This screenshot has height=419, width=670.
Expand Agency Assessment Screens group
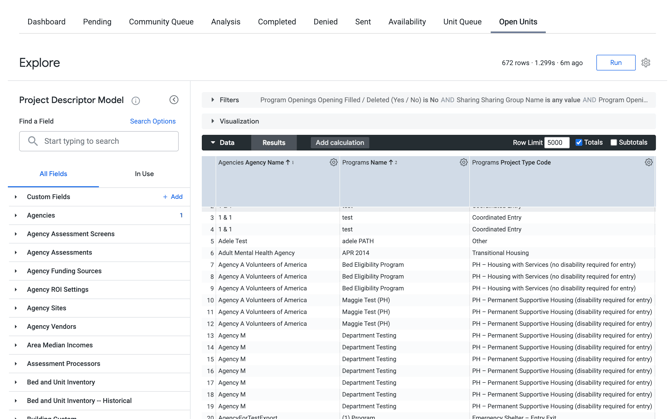tap(16, 234)
